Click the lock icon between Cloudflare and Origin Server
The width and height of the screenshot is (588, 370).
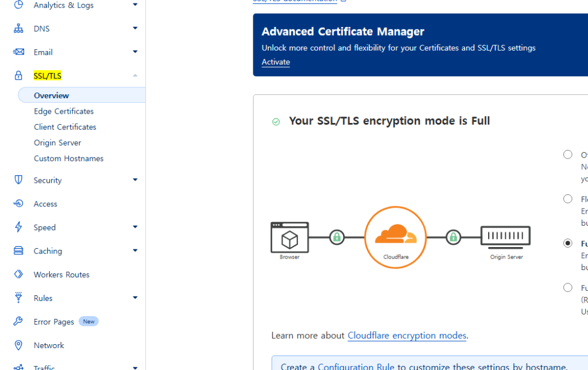pyautogui.click(x=454, y=237)
